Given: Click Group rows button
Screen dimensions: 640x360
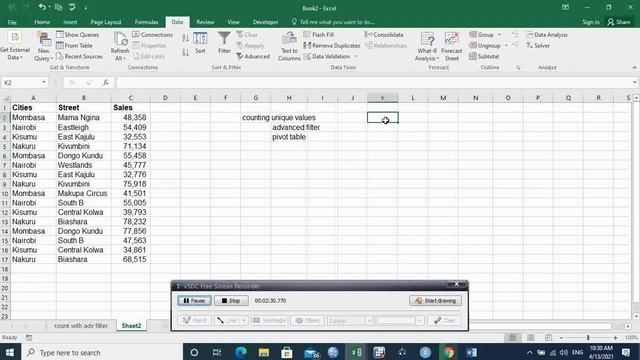Looking at the screenshot, I should click(482, 35).
